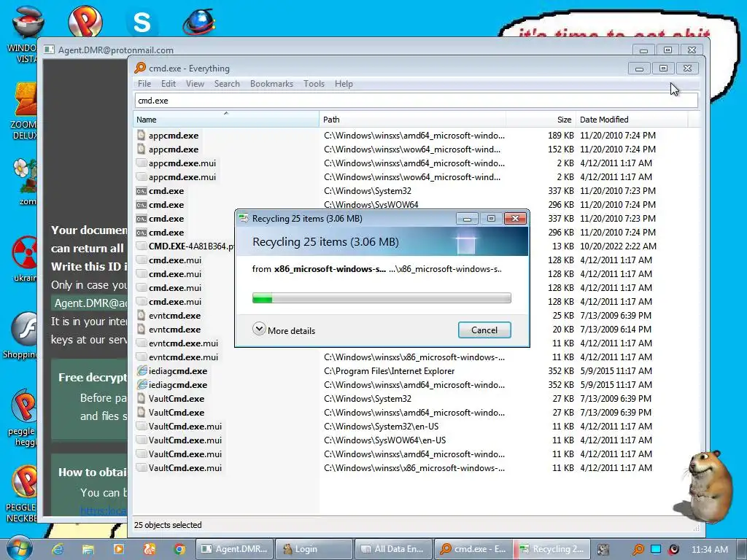Switch to the Login taskbar window
This screenshot has height=560, width=747.
click(x=314, y=549)
